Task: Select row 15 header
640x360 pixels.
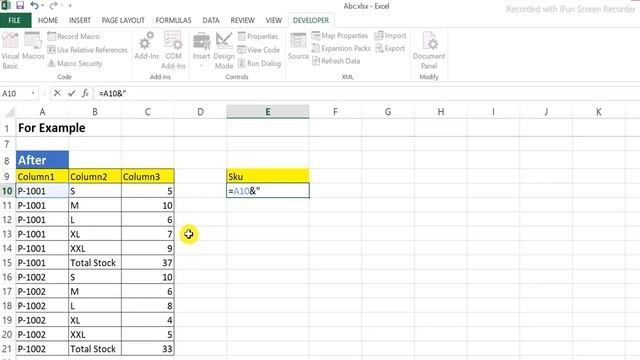Action: click(x=7, y=262)
